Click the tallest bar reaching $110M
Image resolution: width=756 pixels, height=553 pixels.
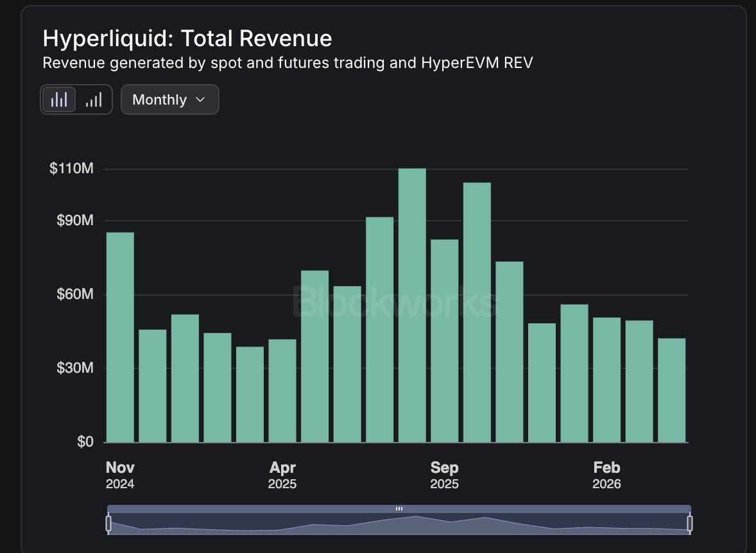[412, 305]
